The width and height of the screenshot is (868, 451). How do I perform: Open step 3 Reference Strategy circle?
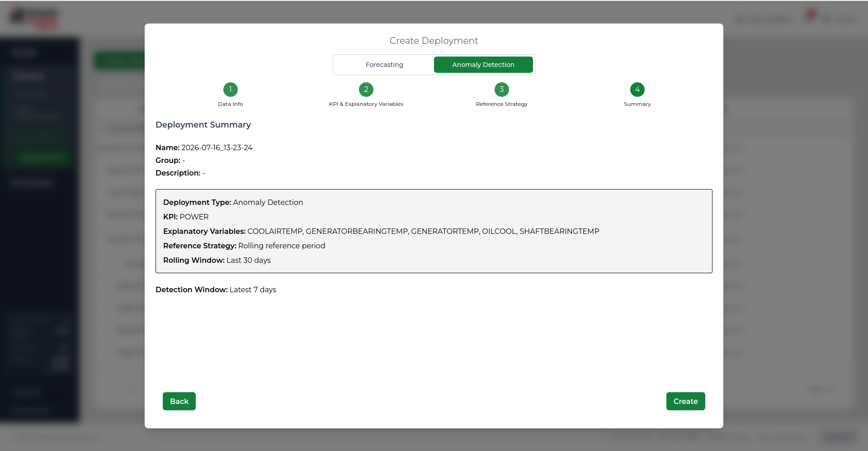502,90
